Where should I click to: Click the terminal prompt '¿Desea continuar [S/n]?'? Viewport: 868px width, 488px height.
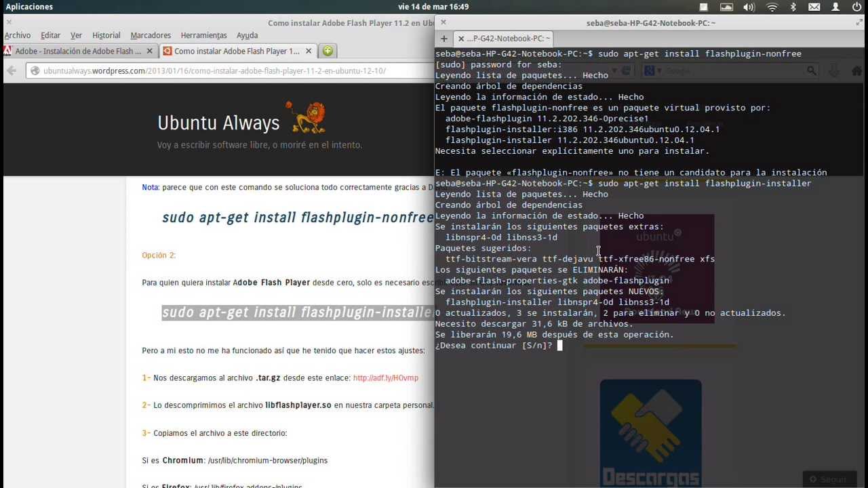pyautogui.click(x=494, y=346)
